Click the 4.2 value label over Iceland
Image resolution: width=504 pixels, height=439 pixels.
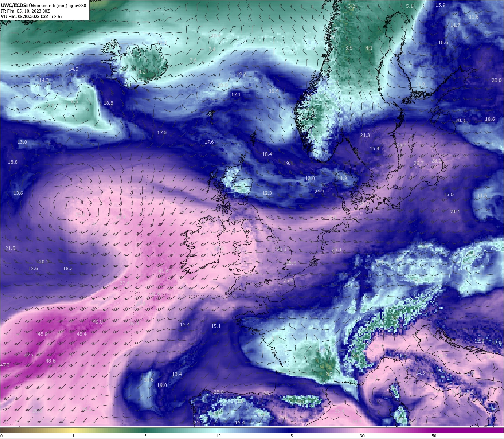click(x=142, y=72)
